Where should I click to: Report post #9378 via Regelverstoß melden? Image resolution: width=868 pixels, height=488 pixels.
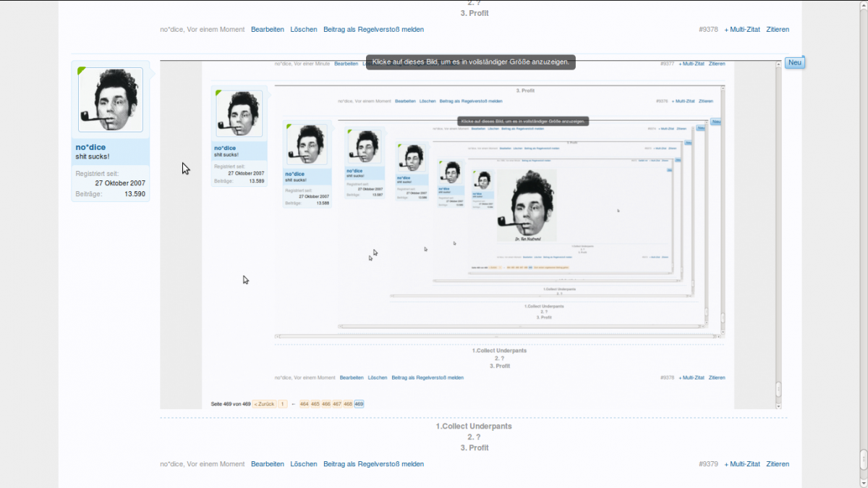click(x=373, y=30)
